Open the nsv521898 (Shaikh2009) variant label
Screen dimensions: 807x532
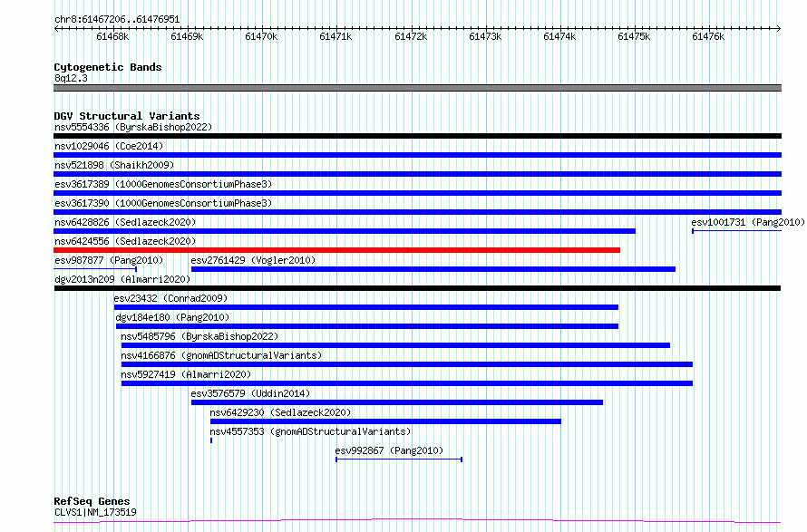(114, 165)
